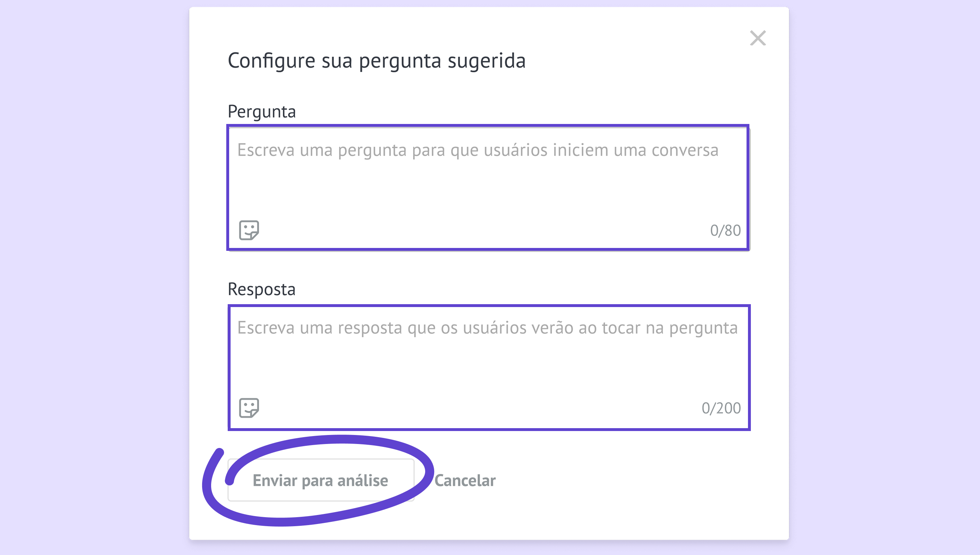
Task: Select the smiley sticker icon under the question
Action: point(249,230)
